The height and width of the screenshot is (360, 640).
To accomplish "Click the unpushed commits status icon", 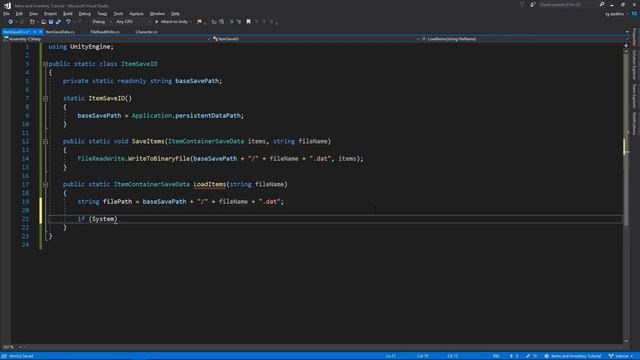I will click(x=514, y=356).
